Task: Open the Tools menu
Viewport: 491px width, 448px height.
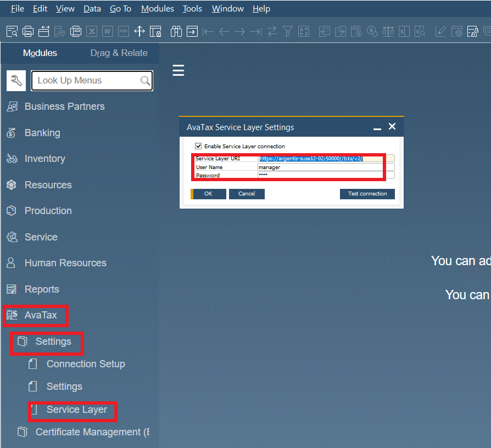Action: pyautogui.click(x=192, y=9)
